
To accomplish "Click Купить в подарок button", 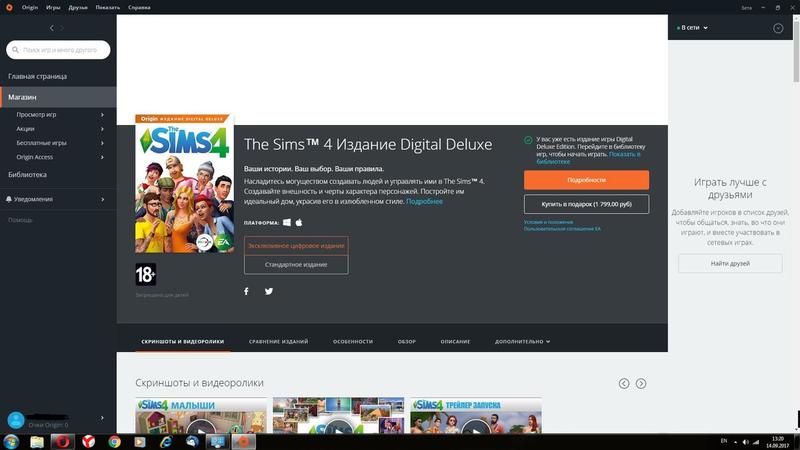I will click(586, 204).
